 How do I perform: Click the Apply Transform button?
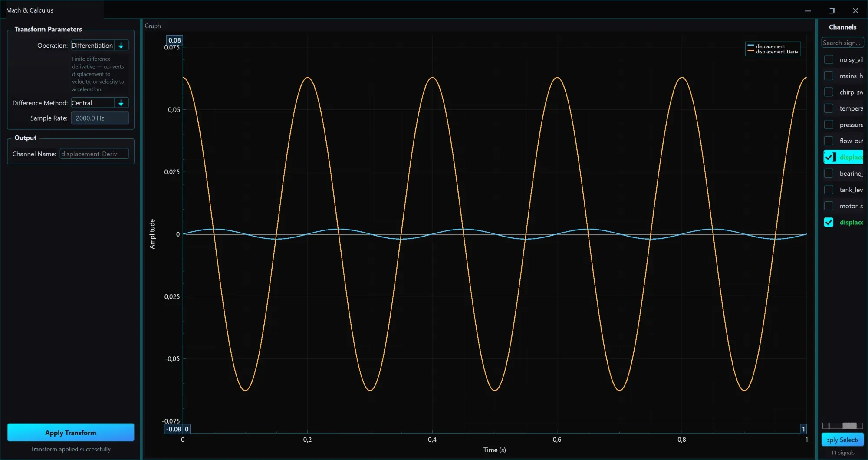pyautogui.click(x=71, y=433)
